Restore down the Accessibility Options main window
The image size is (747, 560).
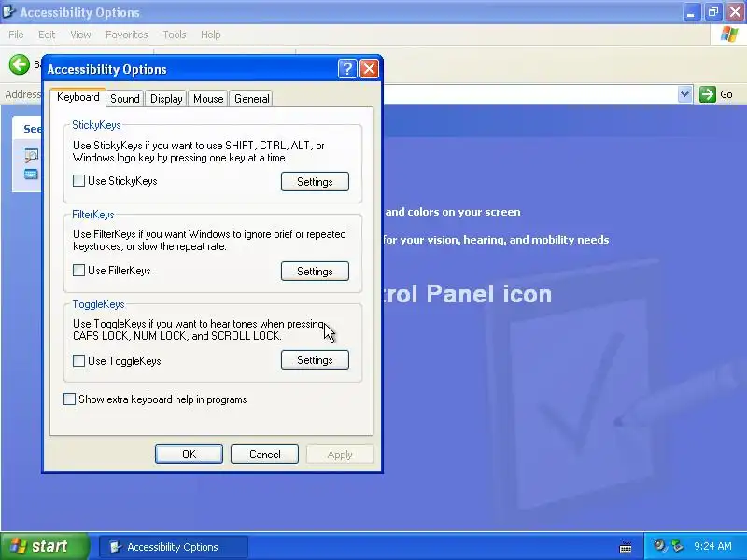tap(713, 12)
